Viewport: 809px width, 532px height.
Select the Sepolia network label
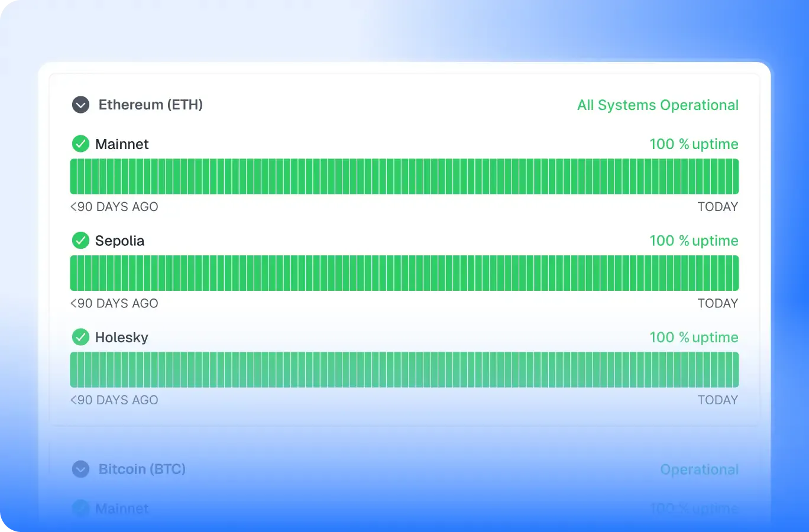[119, 241]
